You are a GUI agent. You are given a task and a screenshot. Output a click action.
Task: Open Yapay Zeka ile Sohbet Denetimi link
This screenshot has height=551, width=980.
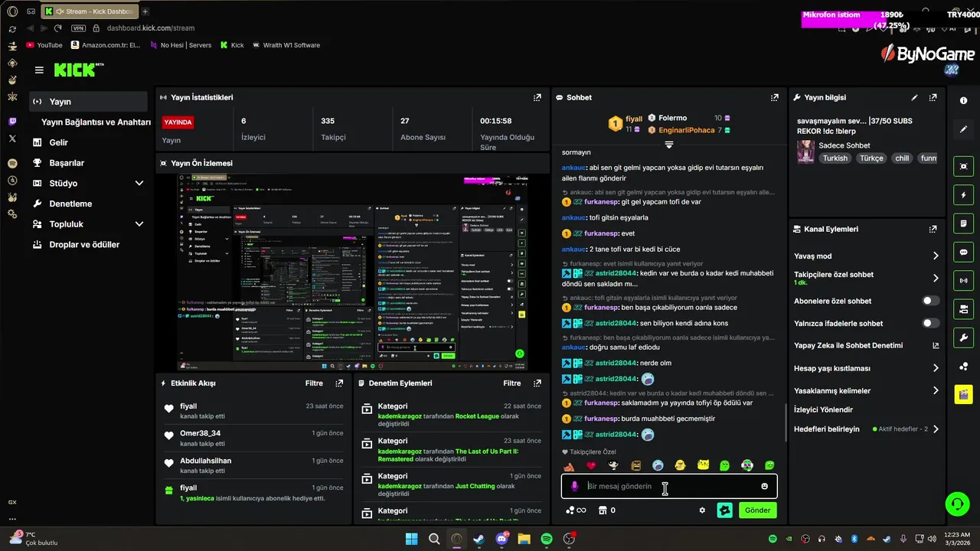click(x=867, y=345)
